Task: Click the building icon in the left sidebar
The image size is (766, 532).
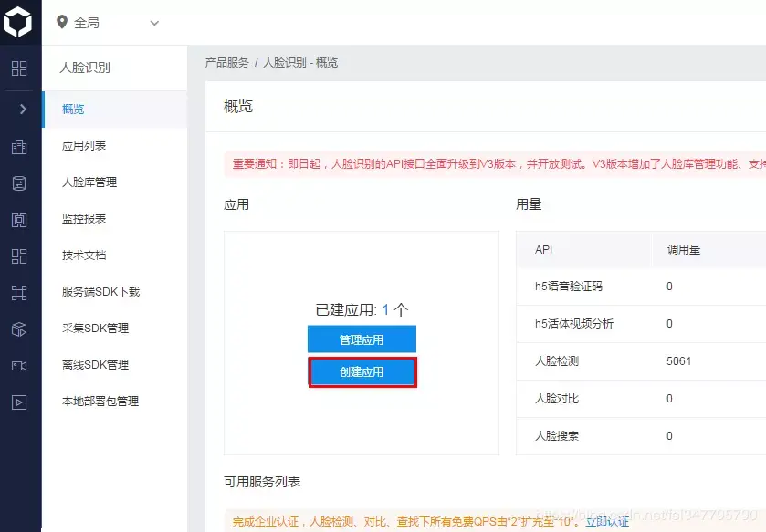Action: point(19,146)
